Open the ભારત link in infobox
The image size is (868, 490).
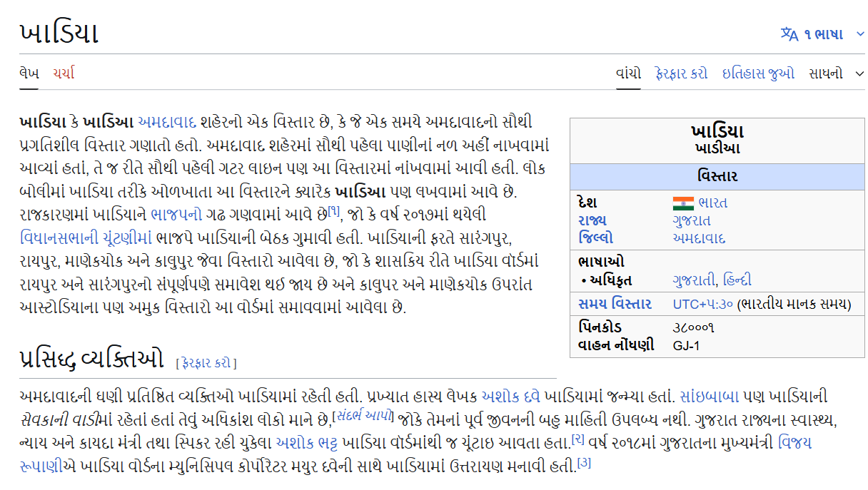712,203
